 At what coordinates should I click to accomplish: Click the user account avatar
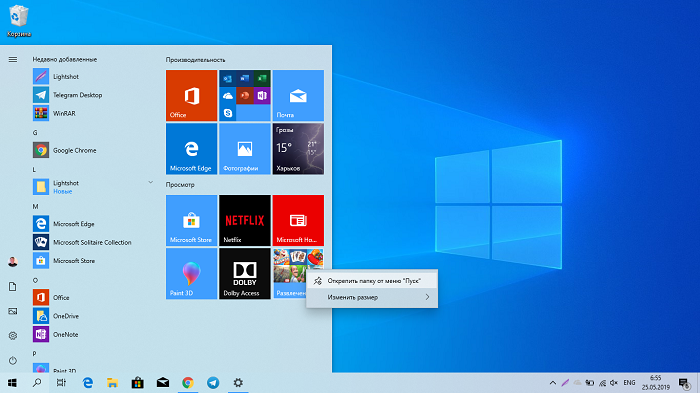point(13,262)
